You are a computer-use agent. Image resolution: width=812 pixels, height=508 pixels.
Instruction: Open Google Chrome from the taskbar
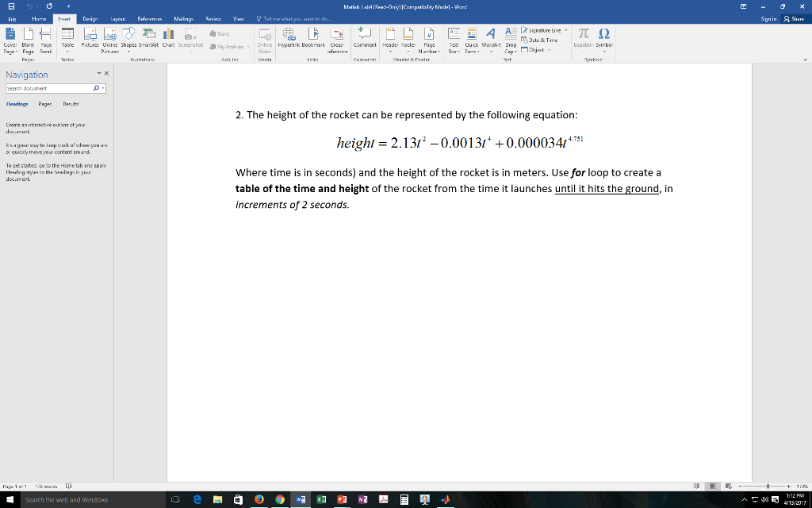pyautogui.click(x=280, y=500)
